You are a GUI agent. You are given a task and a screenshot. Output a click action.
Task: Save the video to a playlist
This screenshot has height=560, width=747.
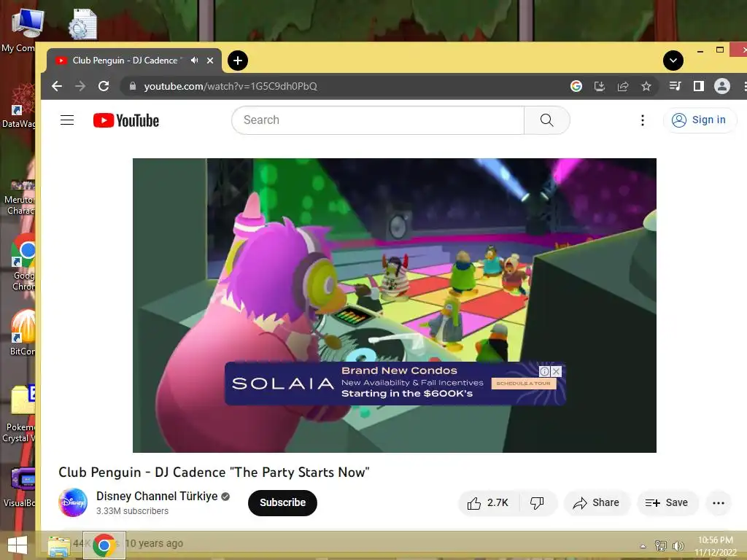tap(667, 503)
